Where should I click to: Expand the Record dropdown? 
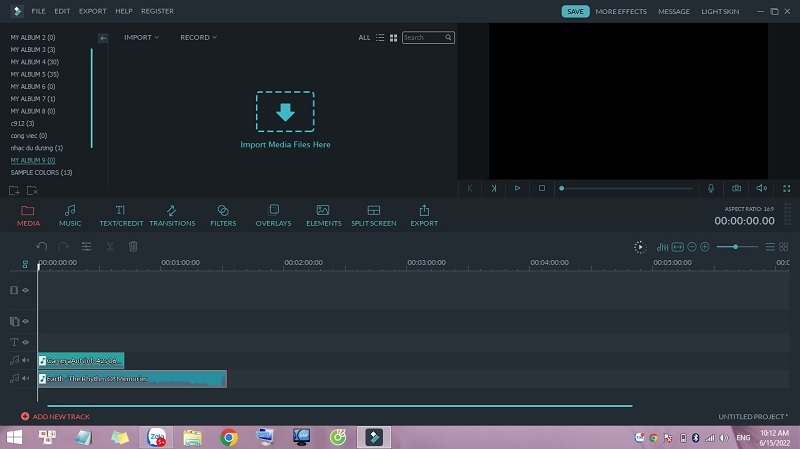coord(198,37)
